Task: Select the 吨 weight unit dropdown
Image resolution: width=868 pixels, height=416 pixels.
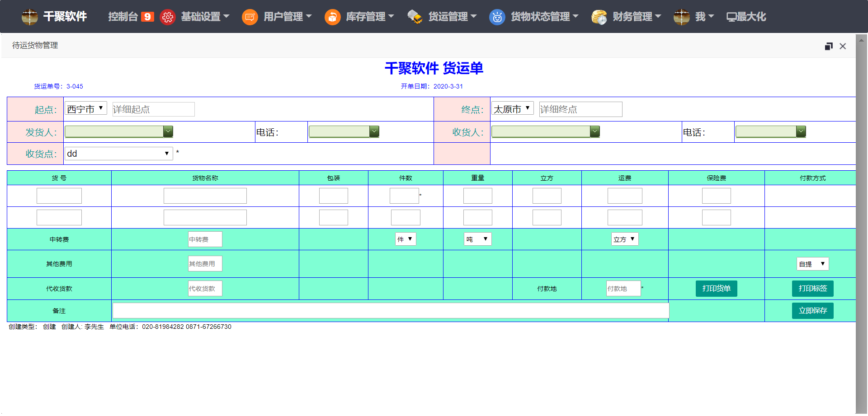Action: pyautogui.click(x=477, y=239)
